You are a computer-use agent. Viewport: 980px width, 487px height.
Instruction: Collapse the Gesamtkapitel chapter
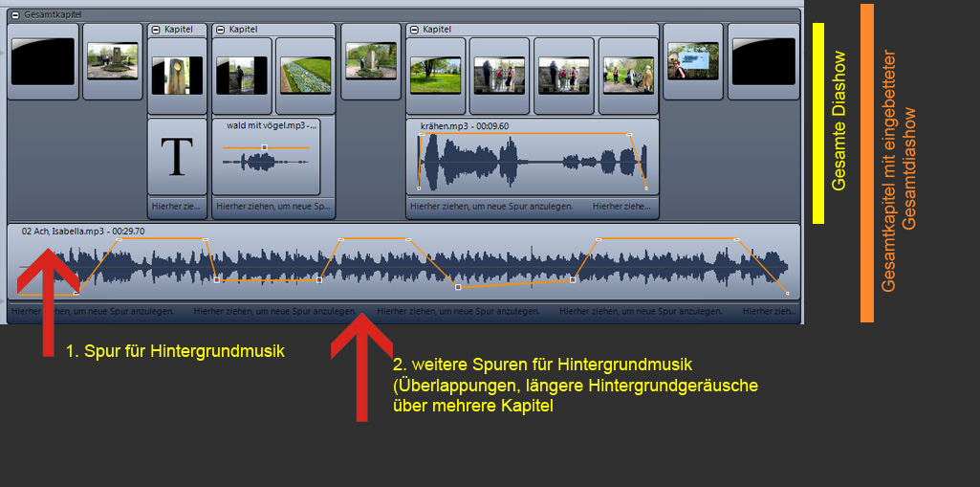coord(14,15)
